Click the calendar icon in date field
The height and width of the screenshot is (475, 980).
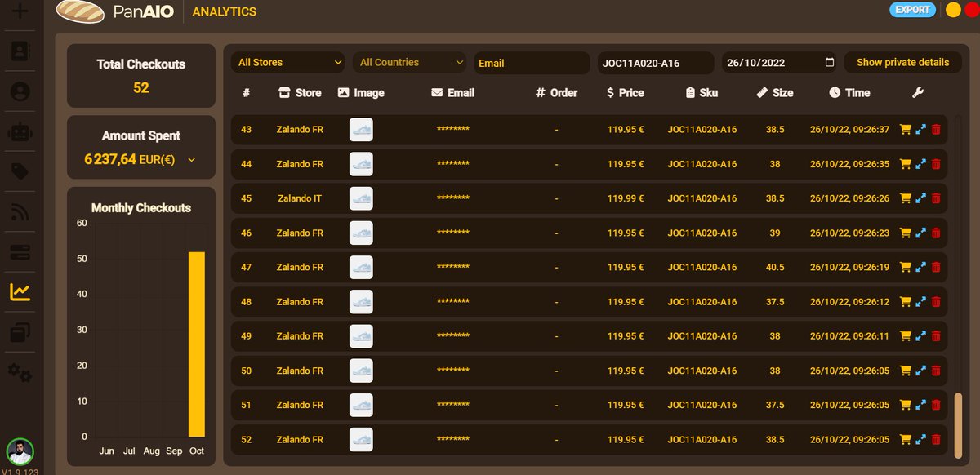(830, 63)
